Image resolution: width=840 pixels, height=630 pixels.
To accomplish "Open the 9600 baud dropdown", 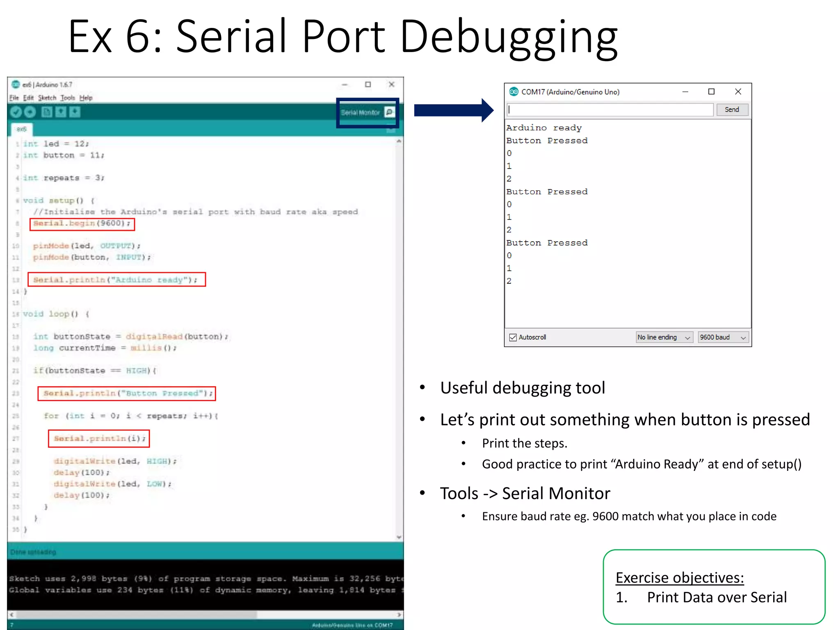I will [723, 337].
